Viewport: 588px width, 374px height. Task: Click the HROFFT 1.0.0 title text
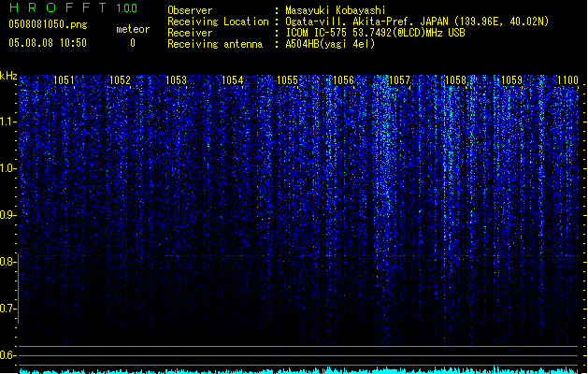(73, 7)
